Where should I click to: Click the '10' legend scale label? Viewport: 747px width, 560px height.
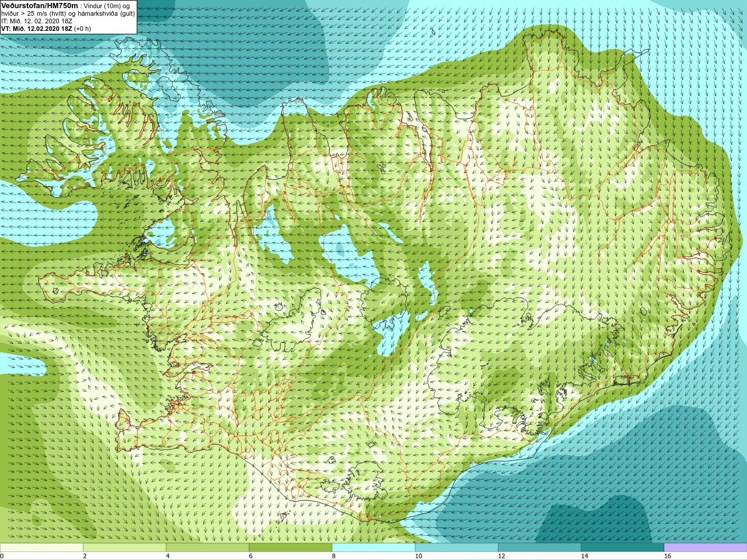[418, 556]
